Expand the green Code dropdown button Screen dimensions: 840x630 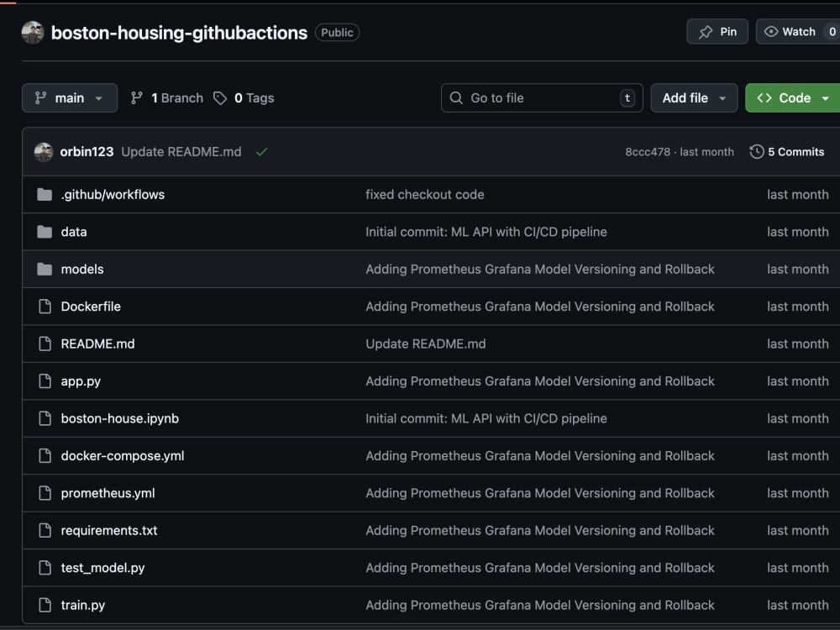(x=794, y=98)
